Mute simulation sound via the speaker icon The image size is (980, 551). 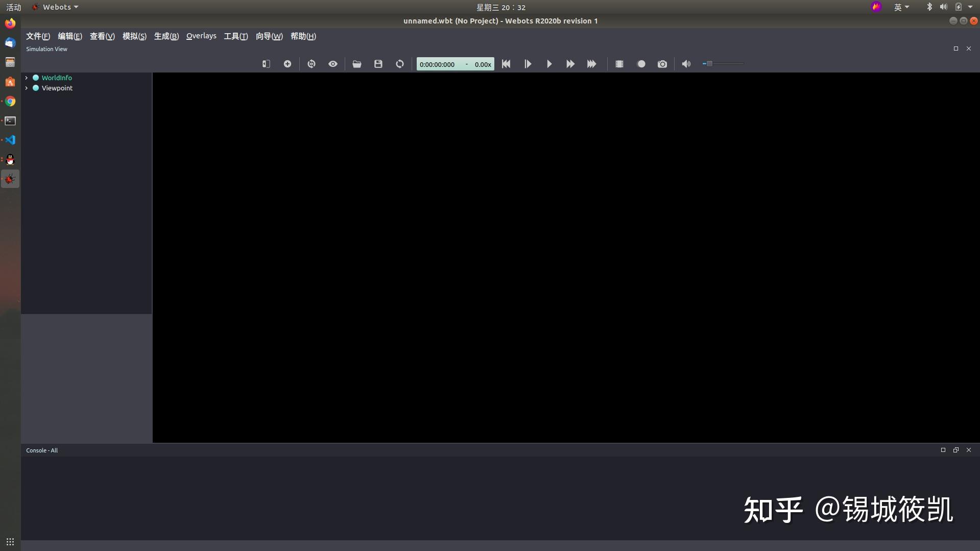click(685, 64)
